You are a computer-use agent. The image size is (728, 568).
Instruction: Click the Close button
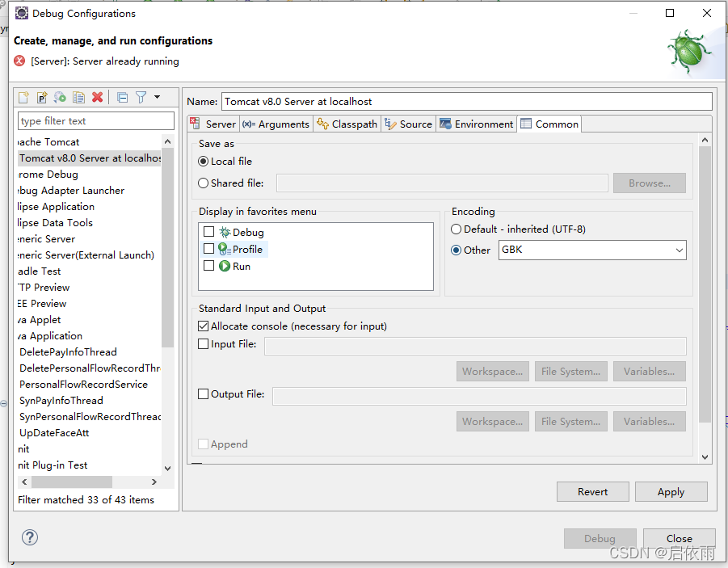click(680, 538)
